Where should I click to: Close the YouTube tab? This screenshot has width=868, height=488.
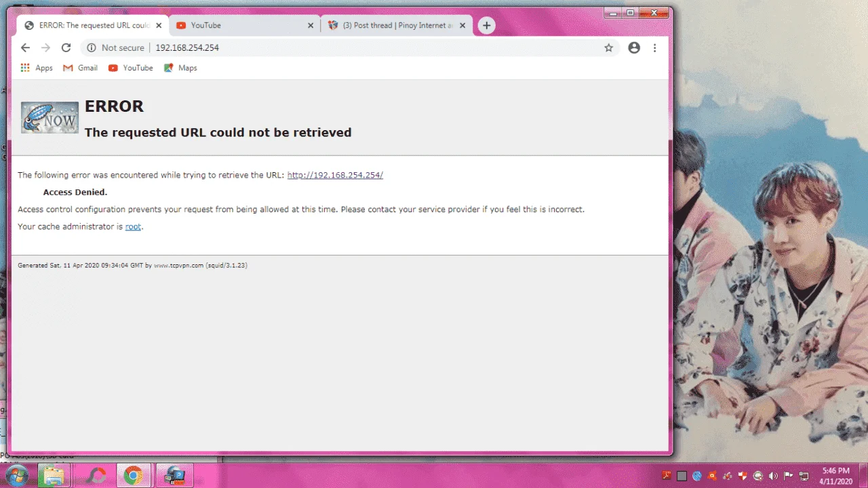click(311, 25)
